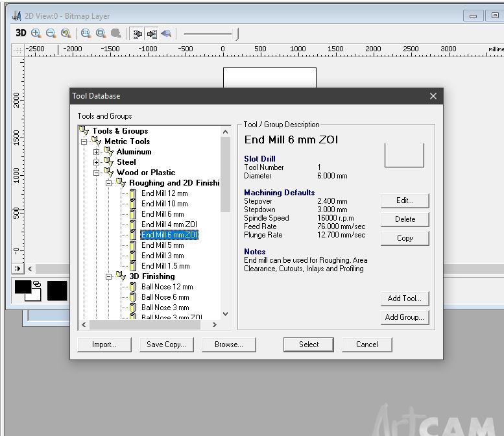Toggle the left panel arrow icon
Screen dimensions: 504x436
point(138,34)
